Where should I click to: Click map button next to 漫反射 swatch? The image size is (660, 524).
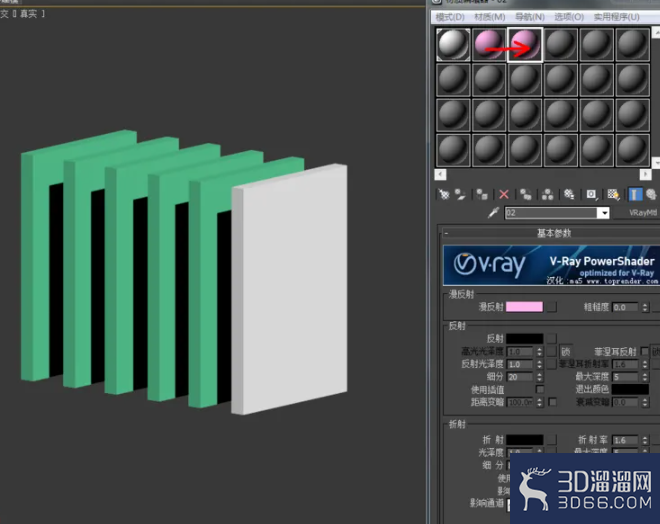[551, 307]
